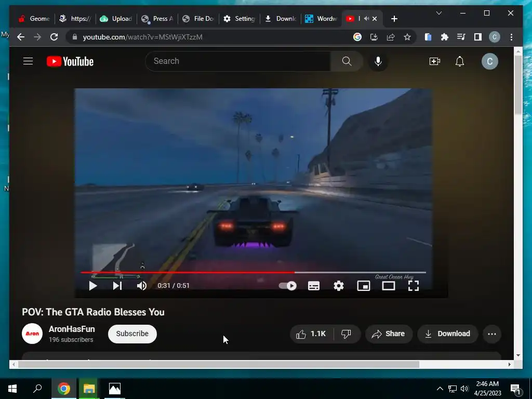Open Chrome profile avatar
This screenshot has width=532, height=399.
pyautogui.click(x=495, y=37)
